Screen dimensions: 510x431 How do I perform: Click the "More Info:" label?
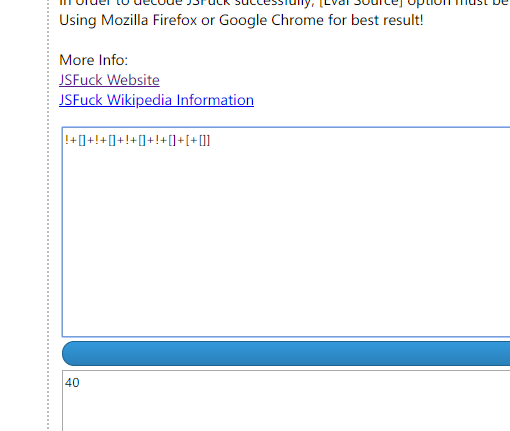(93, 60)
